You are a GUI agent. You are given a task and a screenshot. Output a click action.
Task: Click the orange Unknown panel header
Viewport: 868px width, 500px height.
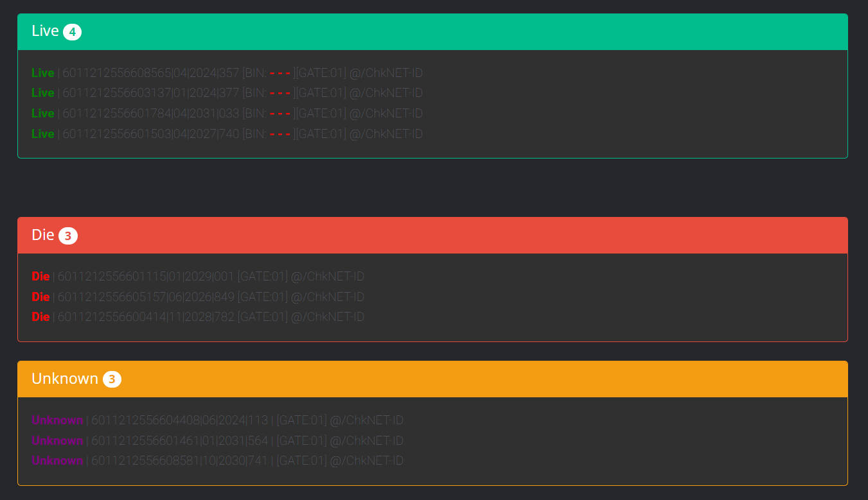click(x=432, y=379)
